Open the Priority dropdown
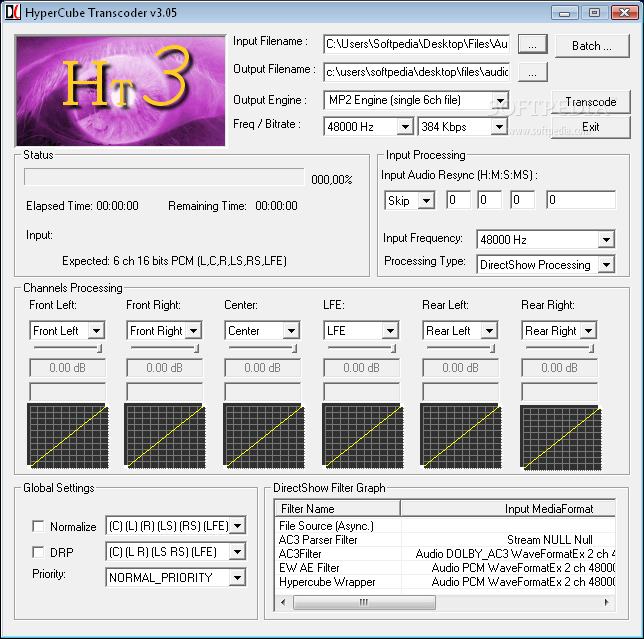Screen dimensions: 644x639 click(x=237, y=577)
